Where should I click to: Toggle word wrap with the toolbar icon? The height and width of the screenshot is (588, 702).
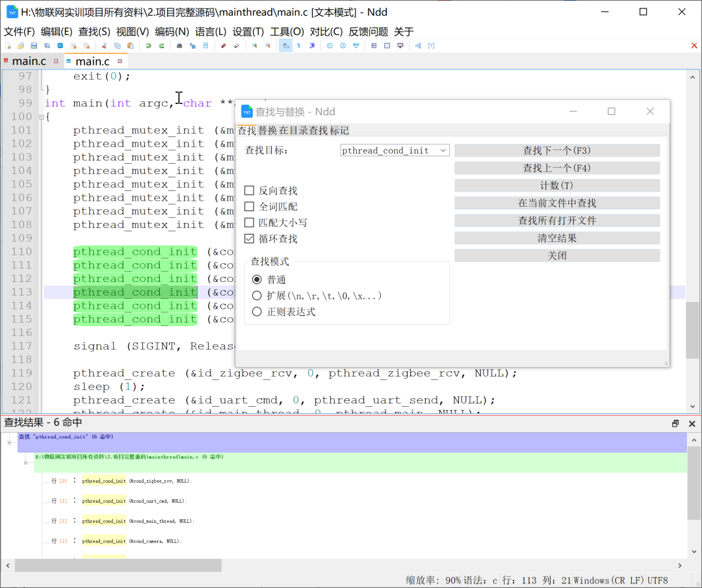point(285,45)
